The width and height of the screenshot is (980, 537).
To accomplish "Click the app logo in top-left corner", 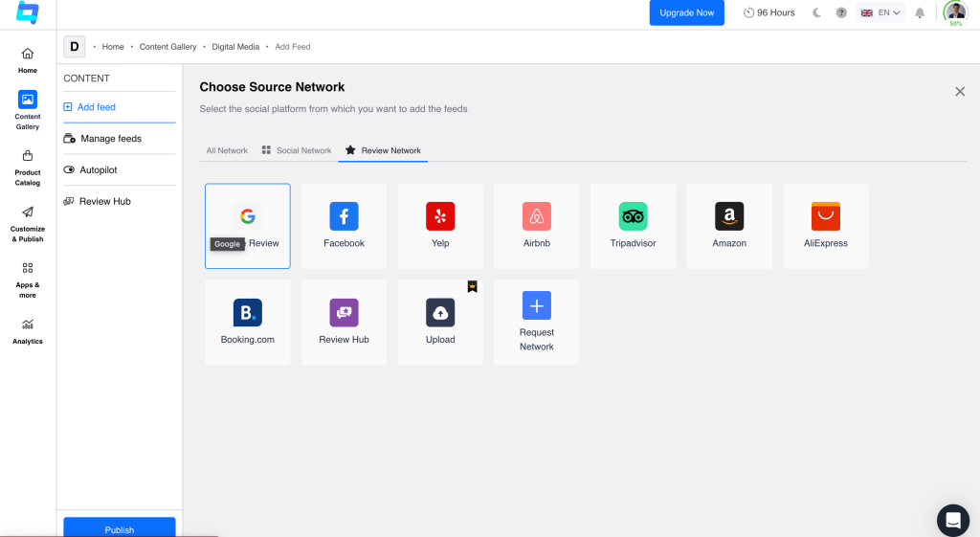I will click(x=28, y=12).
